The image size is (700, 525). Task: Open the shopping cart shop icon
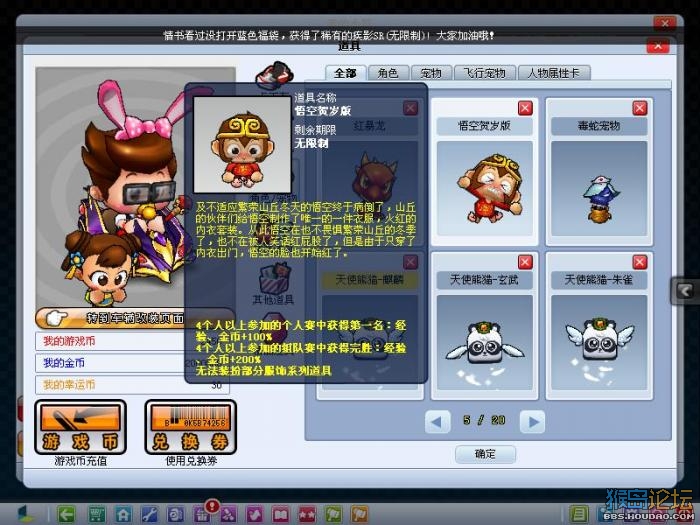point(96,514)
